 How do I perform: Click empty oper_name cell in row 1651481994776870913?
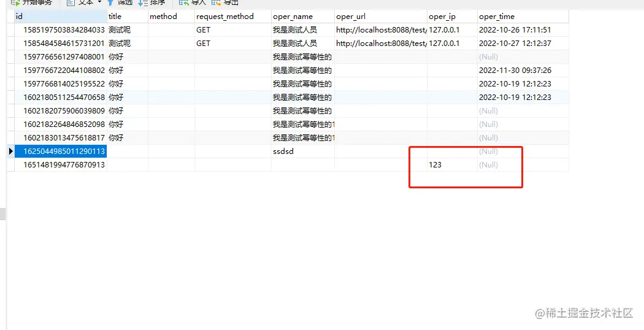pyautogui.click(x=303, y=165)
